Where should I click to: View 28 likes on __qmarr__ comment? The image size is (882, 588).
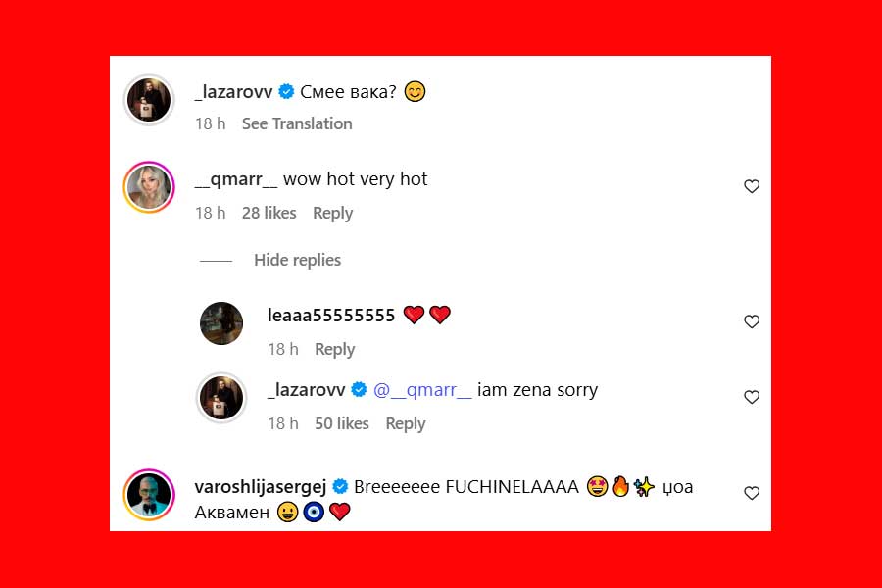(269, 213)
